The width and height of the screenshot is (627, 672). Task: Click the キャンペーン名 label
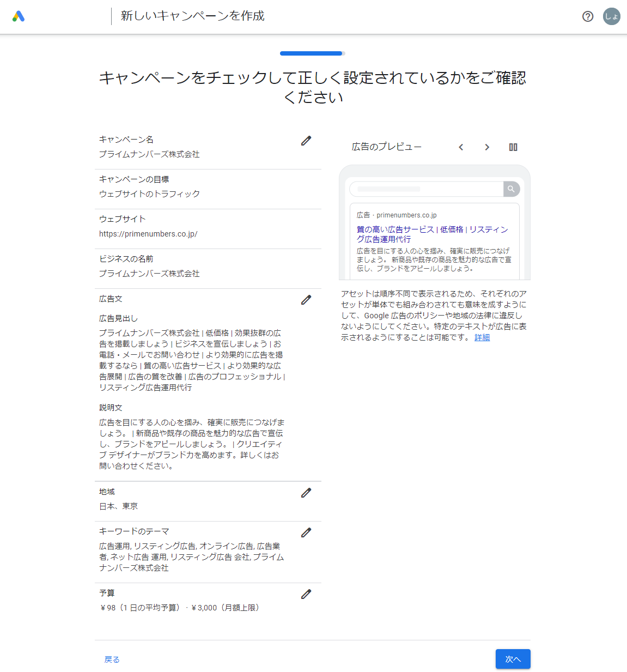click(x=126, y=140)
